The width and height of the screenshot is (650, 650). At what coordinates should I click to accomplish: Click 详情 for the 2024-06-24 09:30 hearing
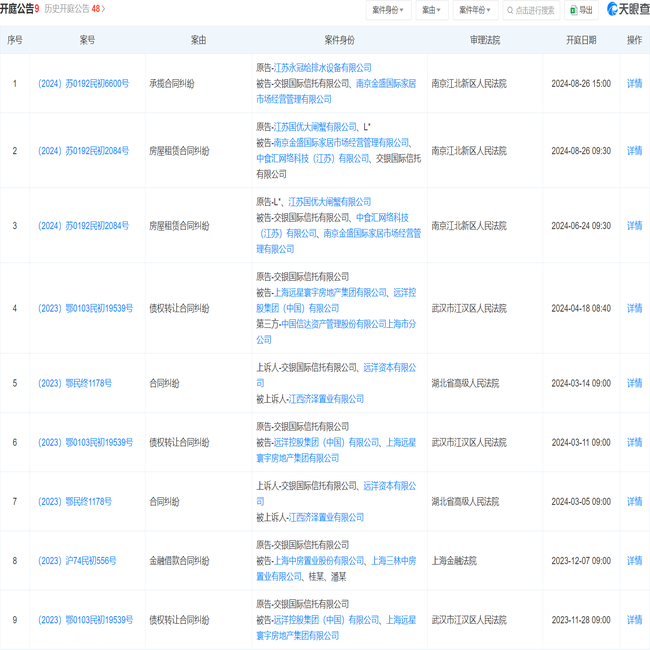(634, 226)
